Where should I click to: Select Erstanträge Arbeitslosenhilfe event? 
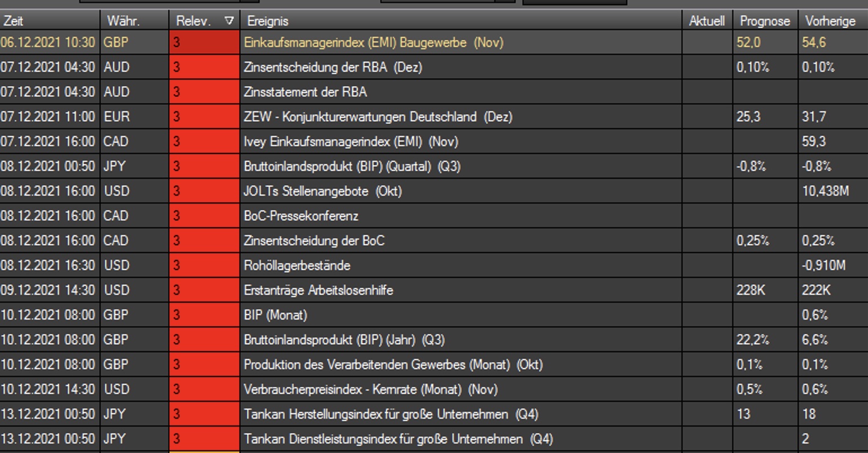pos(318,291)
